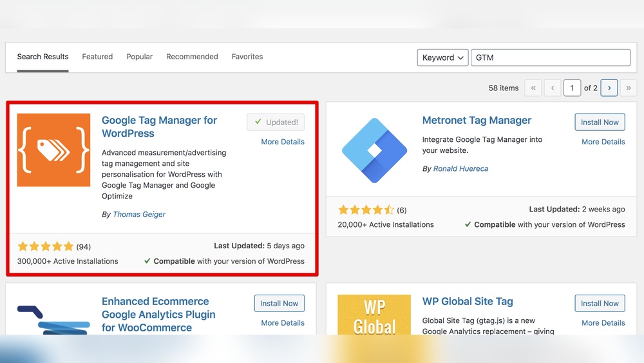Screen dimensions: 644x363
Task: Switch to the Featured tab
Action: [x=97, y=57]
